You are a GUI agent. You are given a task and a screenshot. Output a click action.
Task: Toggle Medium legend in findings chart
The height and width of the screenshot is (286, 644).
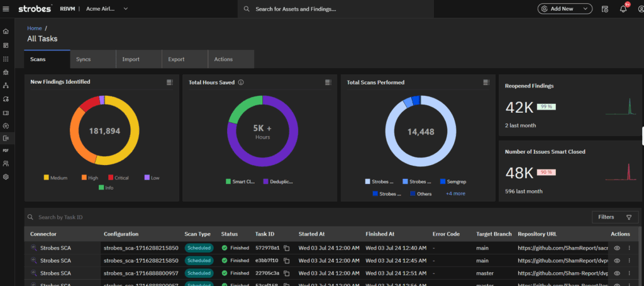pos(58,178)
